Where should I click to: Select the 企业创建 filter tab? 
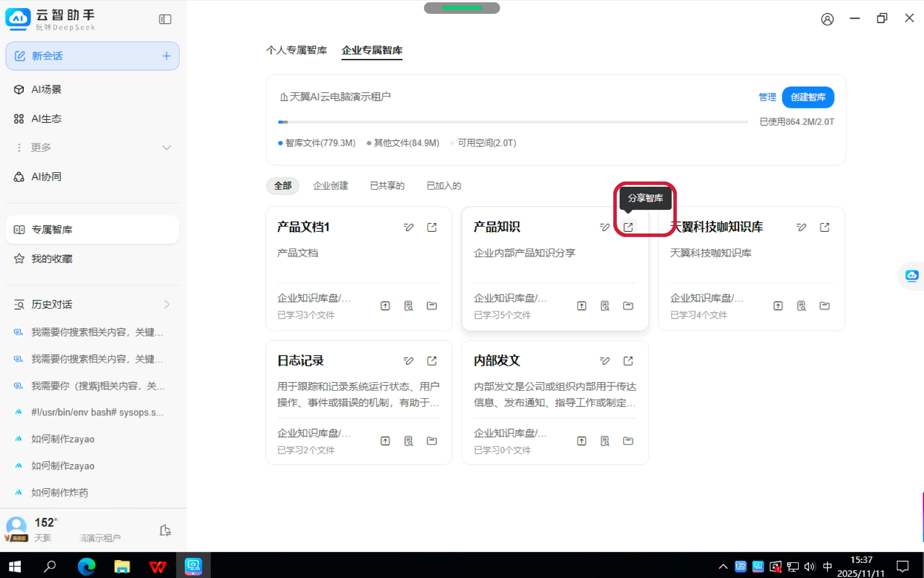click(330, 186)
